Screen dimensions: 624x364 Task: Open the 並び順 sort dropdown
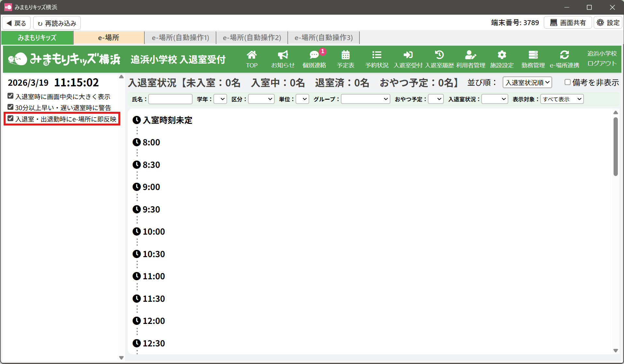527,82
